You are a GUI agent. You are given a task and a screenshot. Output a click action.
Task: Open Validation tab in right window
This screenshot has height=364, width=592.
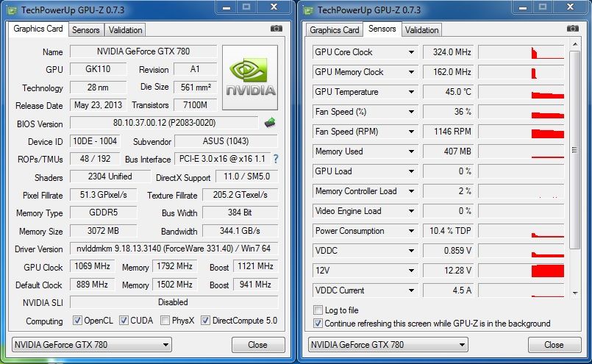click(422, 30)
